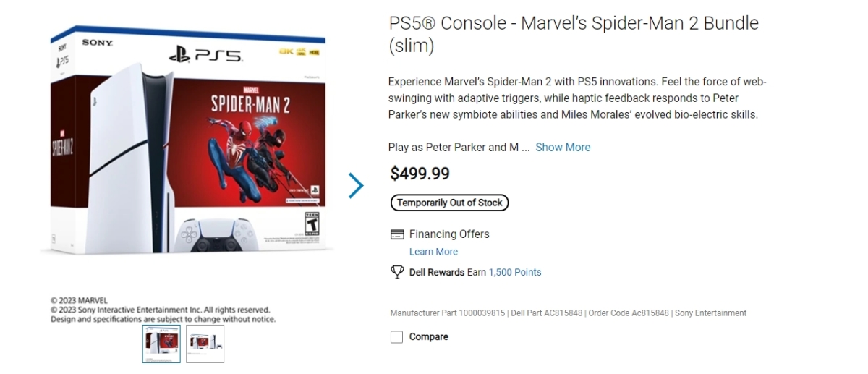This screenshot has height=374, width=868.
Task: Open Learn More under Financing Offers
Action: point(433,252)
